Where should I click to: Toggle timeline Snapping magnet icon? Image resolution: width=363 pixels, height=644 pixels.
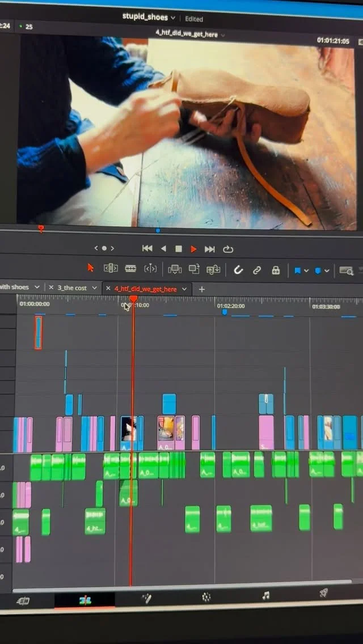point(238,270)
